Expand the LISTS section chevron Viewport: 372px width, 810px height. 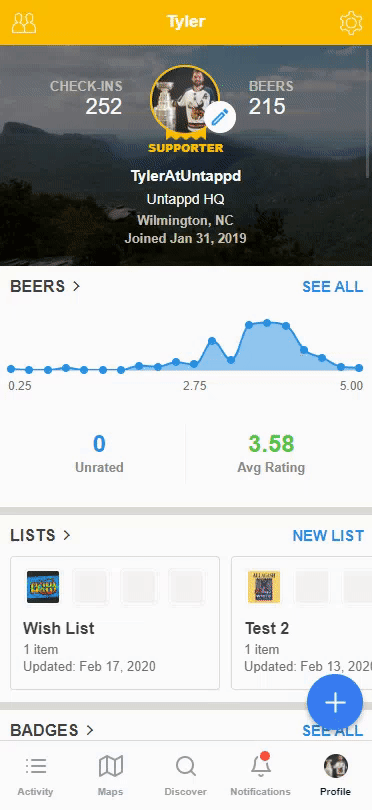[x=66, y=535]
